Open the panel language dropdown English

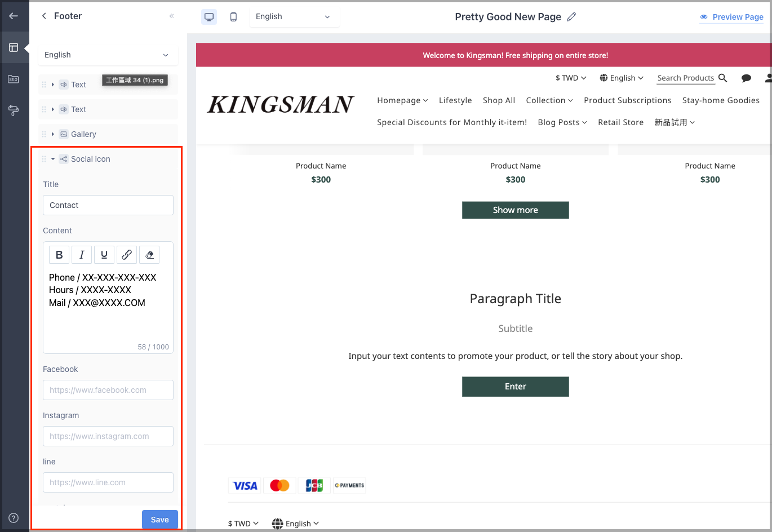click(108, 55)
